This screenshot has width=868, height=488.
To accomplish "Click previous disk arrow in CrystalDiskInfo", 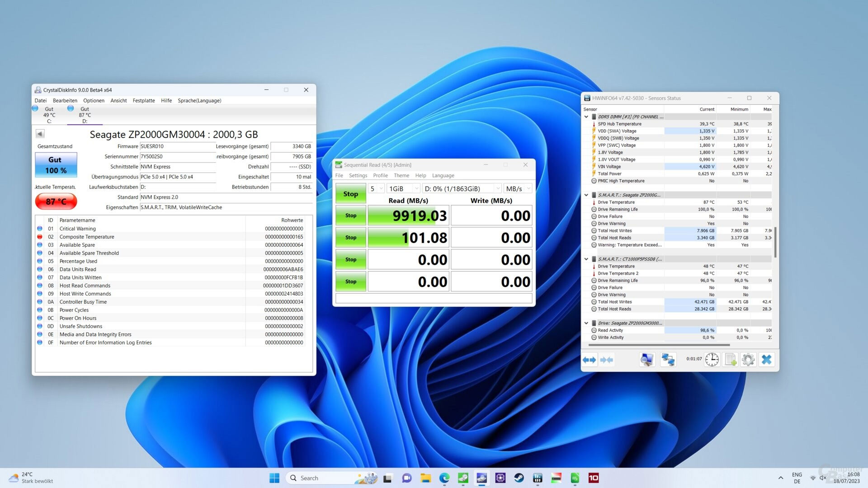I will (40, 134).
